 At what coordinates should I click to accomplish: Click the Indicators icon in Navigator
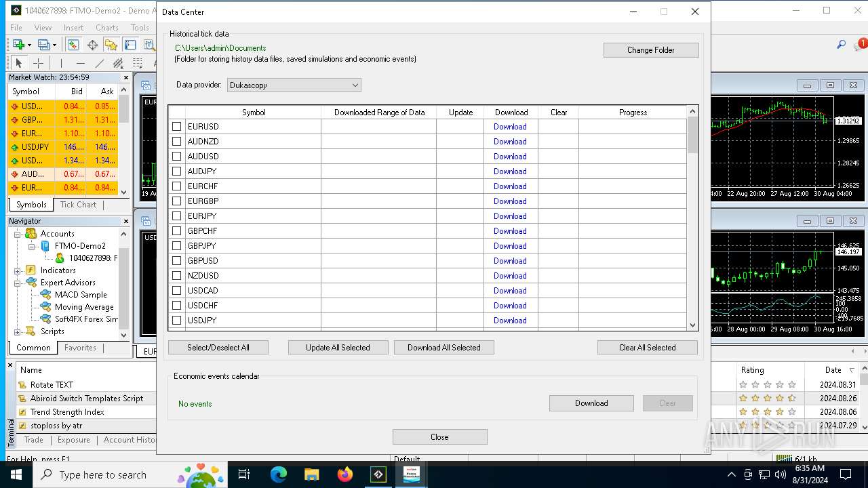pyautogui.click(x=31, y=270)
